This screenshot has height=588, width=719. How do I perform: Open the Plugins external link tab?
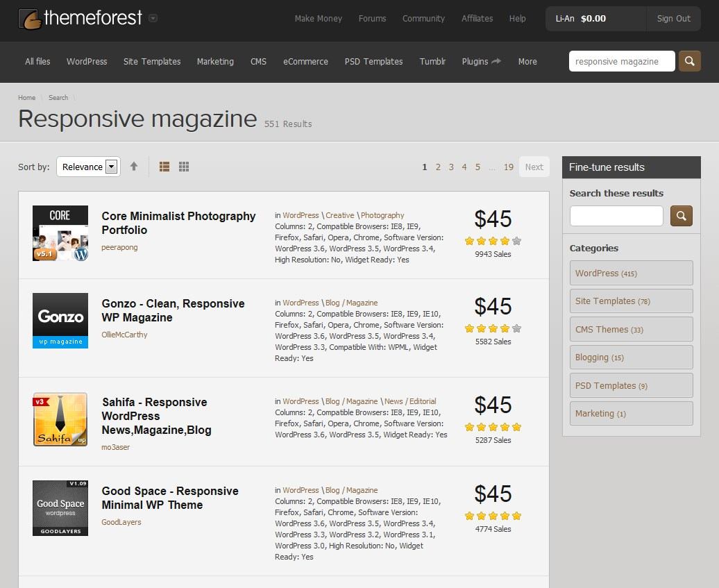[481, 62]
